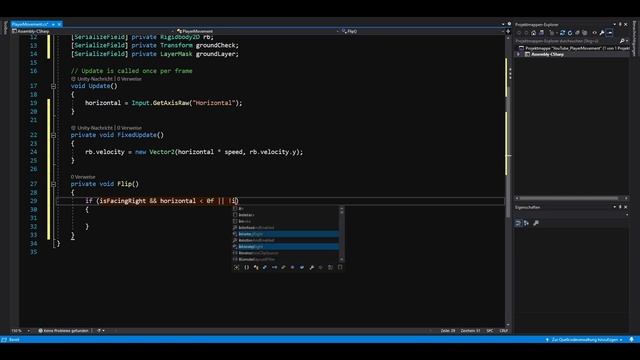The height and width of the screenshot is (360, 640).
Task: Pin the PlayerMovement.cs tab
Action: tap(53, 24)
